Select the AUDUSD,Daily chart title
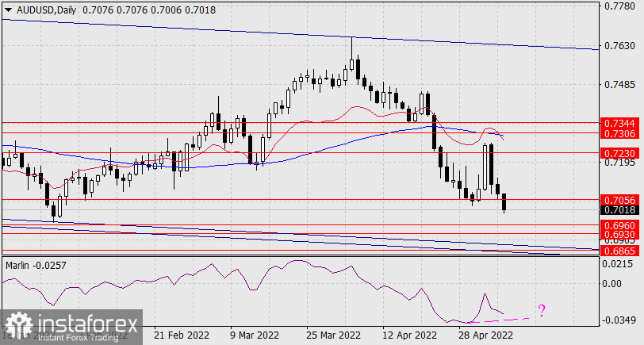The image size is (644, 345). (x=47, y=10)
